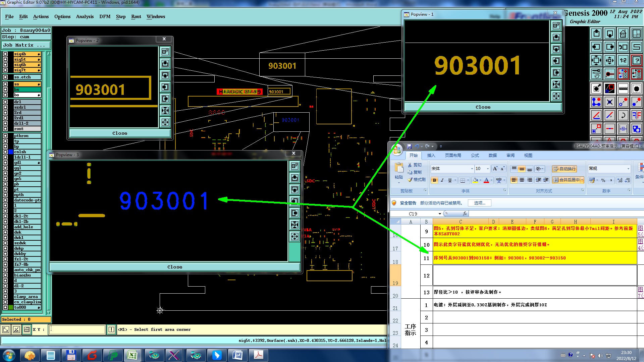Open the Excel font size dropdown
Image resolution: width=644 pixels, height=362 pixels.
pos(487,169)
